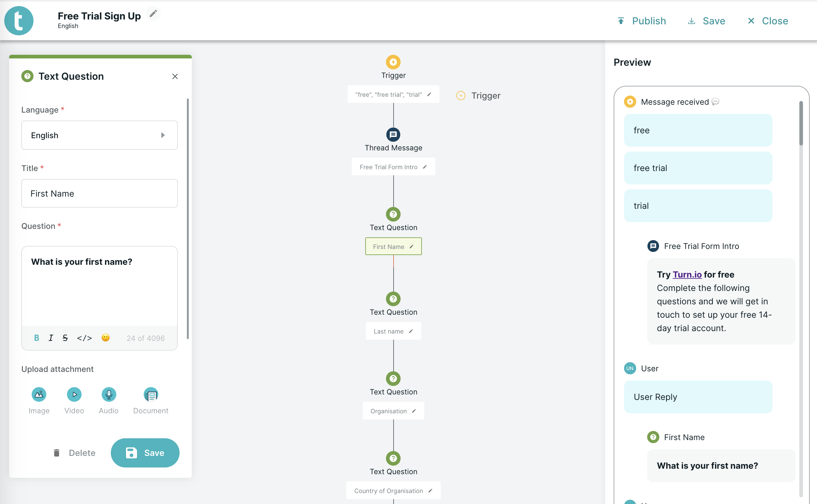This screenshot has height=504, width=817.
Task: Click the code formatting icon in editor
Action: [x=84, y=338]
